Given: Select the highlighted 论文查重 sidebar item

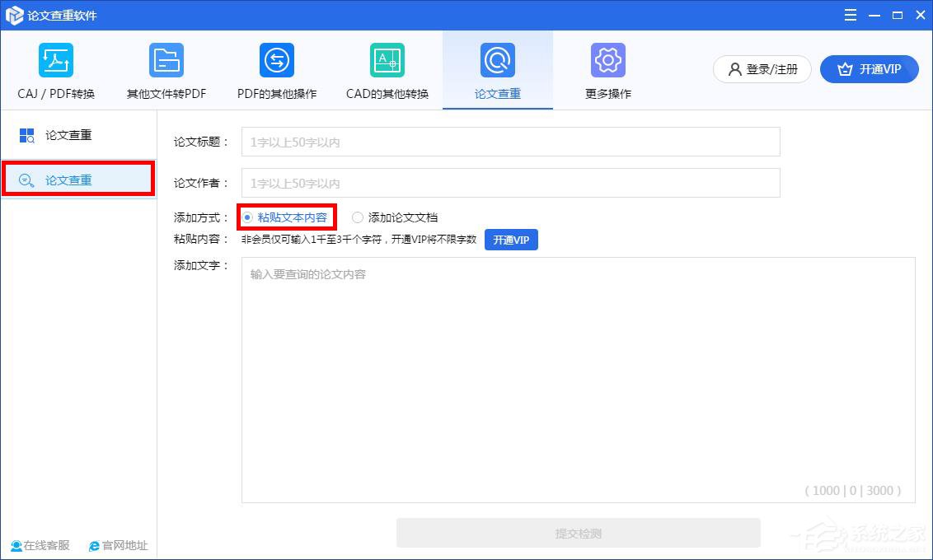Looking at the screenshot, I should point(78,179).
